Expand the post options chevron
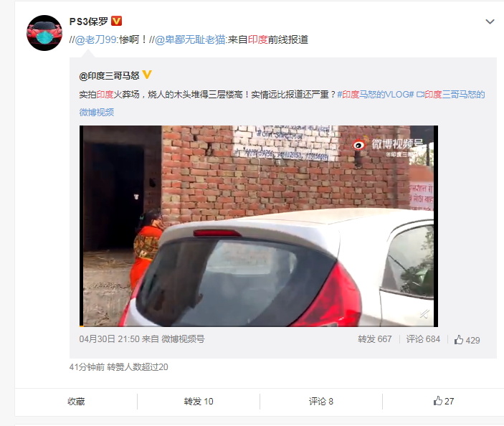The image size is (504, 426). [490, 22]
